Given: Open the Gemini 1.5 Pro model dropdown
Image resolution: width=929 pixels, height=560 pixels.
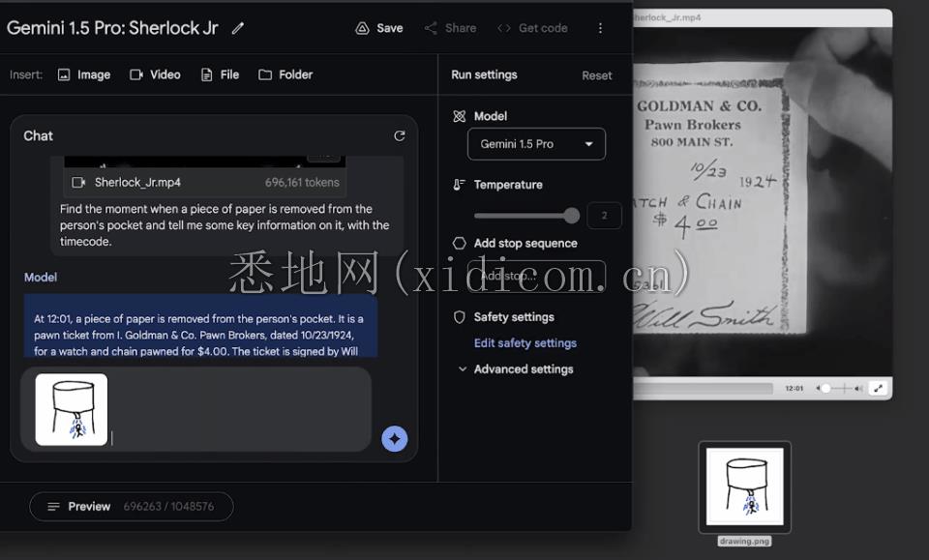Looking at the screenshot, I should coord(536,144).
